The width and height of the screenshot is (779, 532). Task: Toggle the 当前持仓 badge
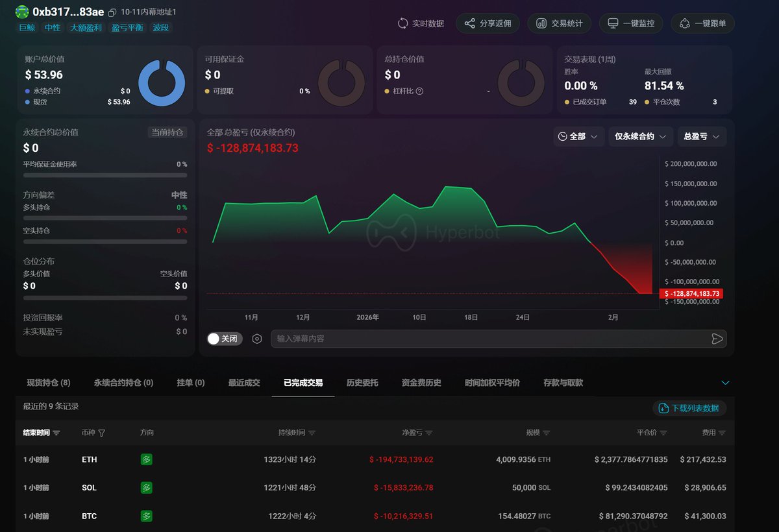pos(167,132)
